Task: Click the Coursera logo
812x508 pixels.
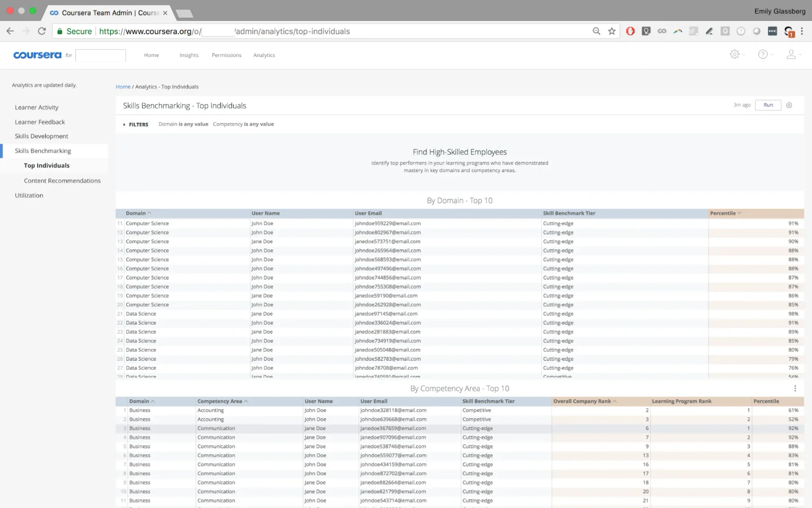Action: click(37, 55)
